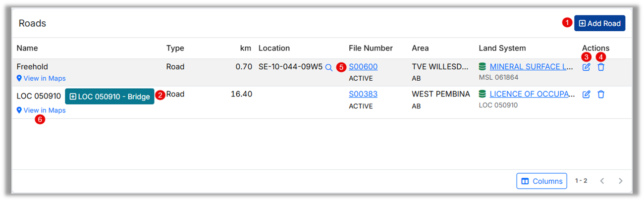
Task: Go to the next page arrow
Action: point(620,181)
